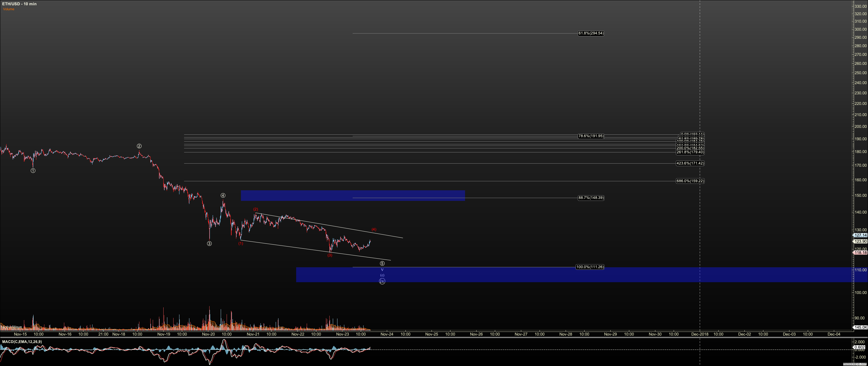Select circled wave 1 marker
This screenshot has height=366, width=868.
click(33, 170)
